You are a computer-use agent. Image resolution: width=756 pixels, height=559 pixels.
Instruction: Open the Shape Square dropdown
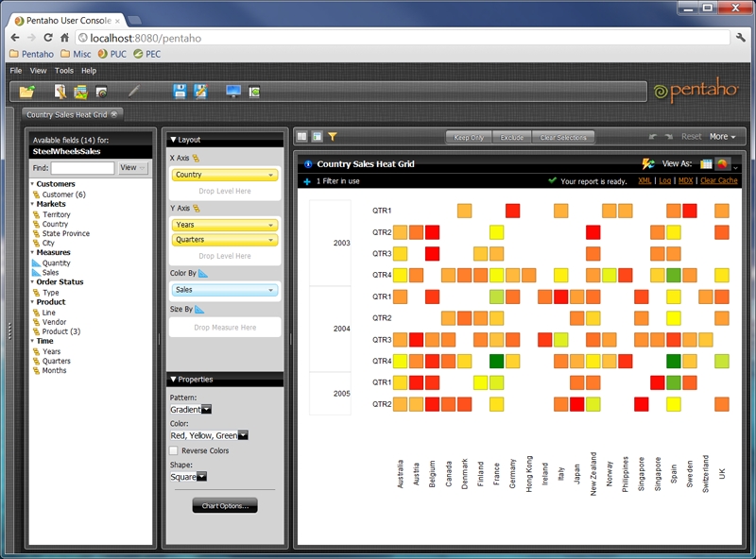(x=202, y=477)
